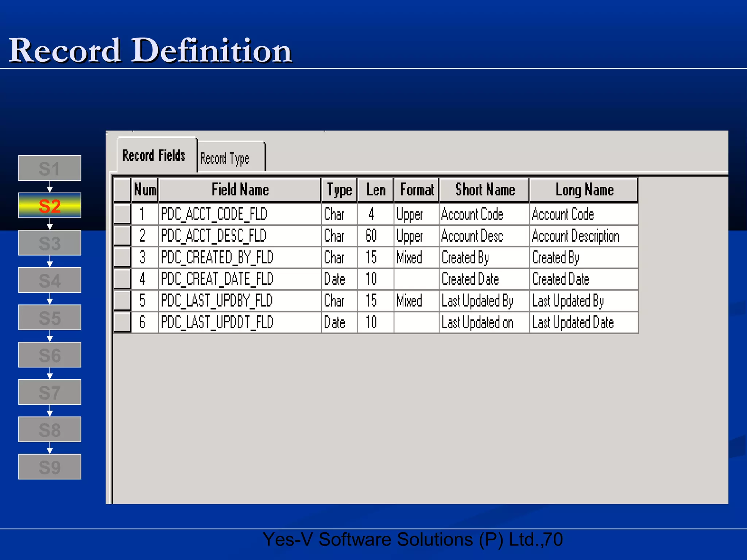Screen dimensions: 747x560
Task: Click the Created Date short name cell
Action: (484, 279)
